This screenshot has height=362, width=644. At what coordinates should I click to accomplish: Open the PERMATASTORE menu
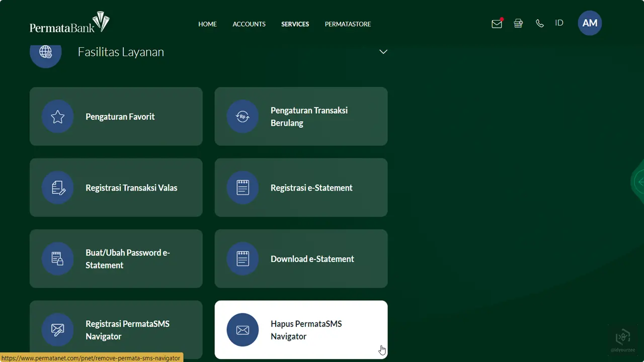point(348,24)
